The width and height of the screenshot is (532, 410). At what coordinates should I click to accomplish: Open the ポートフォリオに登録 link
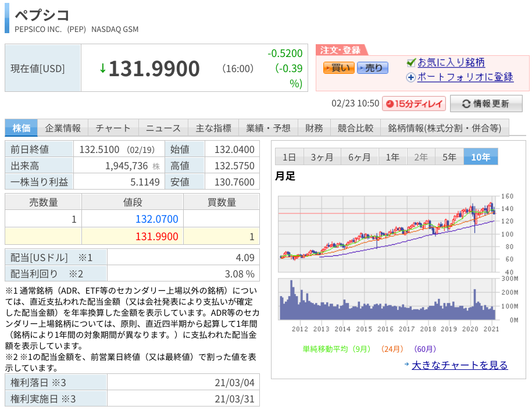[465, 77]
